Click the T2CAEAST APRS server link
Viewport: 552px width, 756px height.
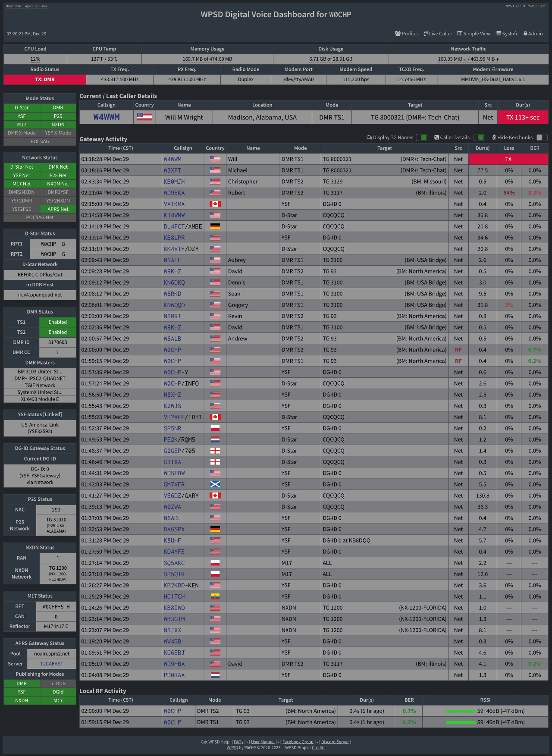pos(51,664)
